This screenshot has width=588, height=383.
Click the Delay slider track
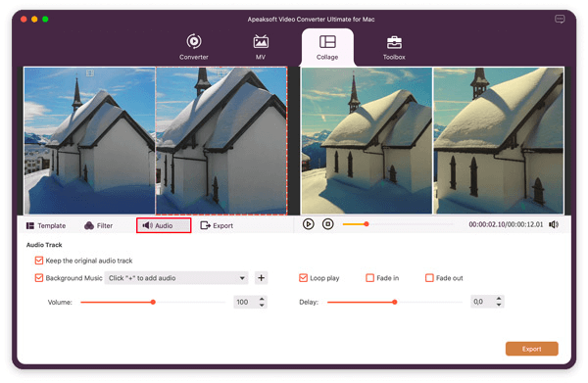click(395, 302)
